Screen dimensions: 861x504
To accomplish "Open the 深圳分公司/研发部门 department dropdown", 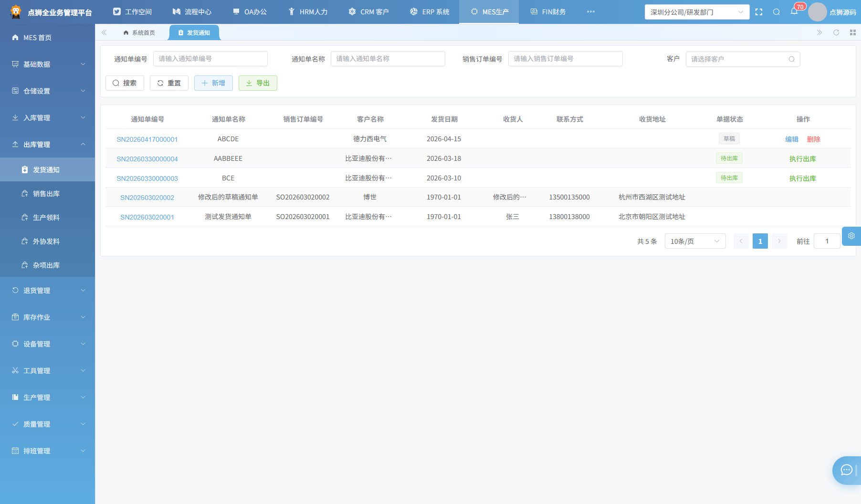I will click(697, 12).
